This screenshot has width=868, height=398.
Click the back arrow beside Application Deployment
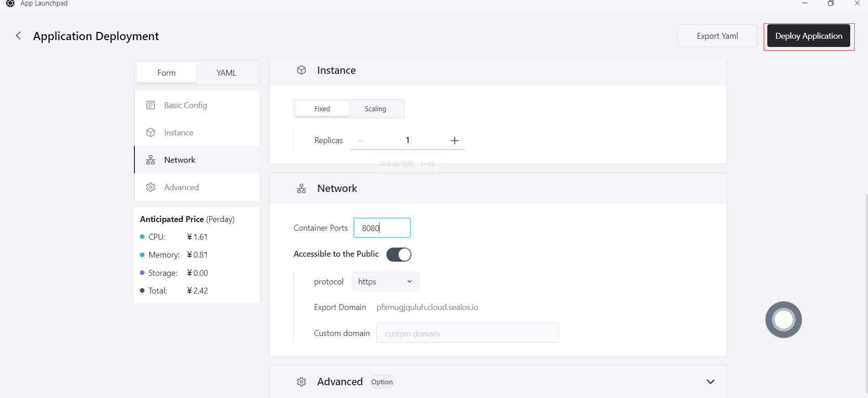click(18, 36)
